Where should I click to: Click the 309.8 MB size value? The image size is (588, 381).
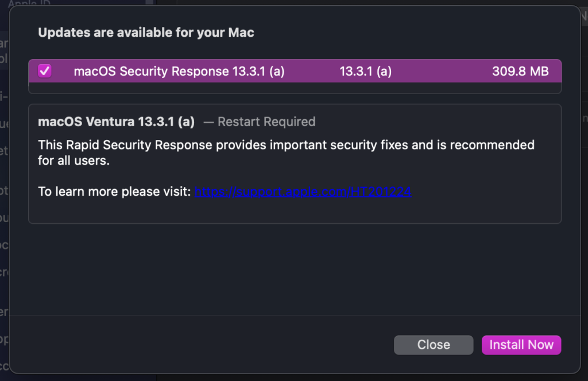pos(520,71)
